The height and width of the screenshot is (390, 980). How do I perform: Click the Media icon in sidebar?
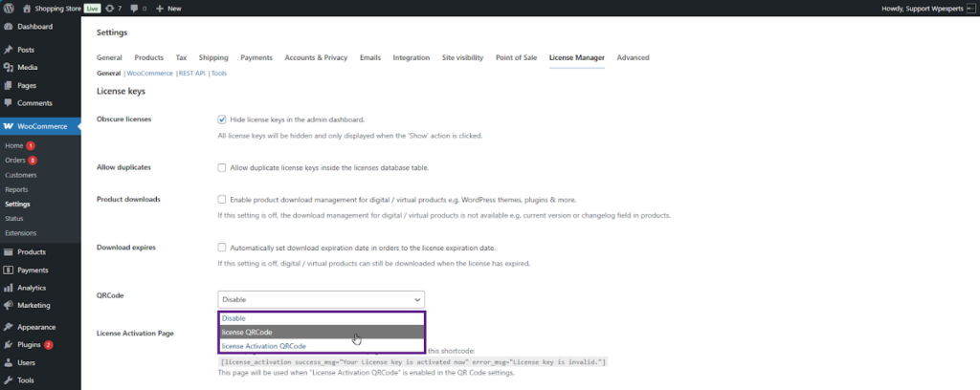[x=9, y=68]
